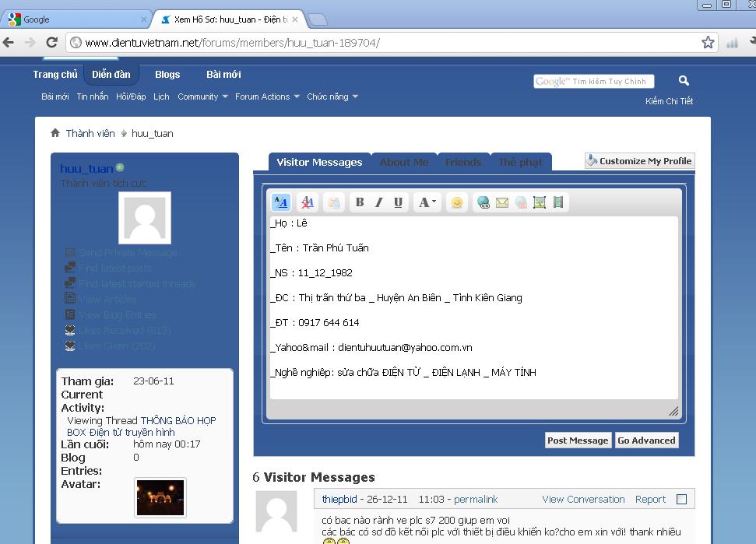The height and width of the screenshot is (544, 756).
Task: Open the Tin nhắn link
Action: (x=93, y=97)
